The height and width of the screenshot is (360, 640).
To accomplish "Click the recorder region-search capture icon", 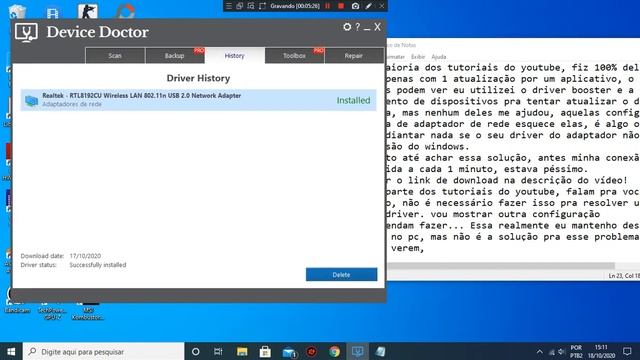I will click(x=251, y=6).
